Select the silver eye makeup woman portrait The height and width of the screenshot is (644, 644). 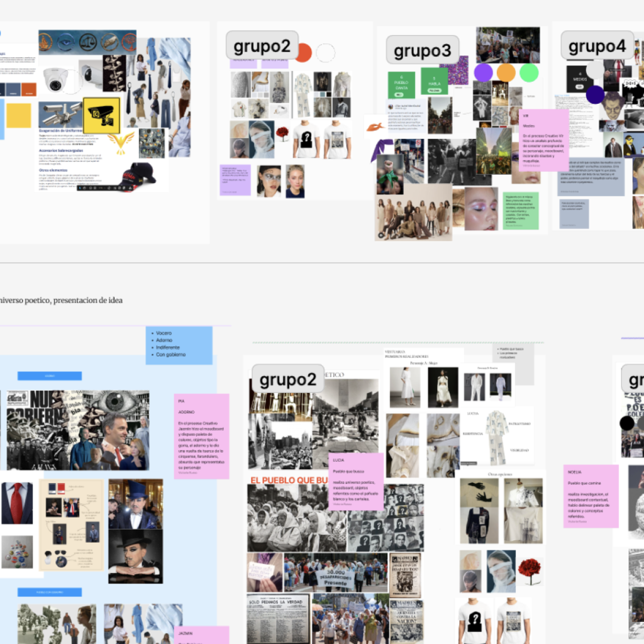pos(269,181)
